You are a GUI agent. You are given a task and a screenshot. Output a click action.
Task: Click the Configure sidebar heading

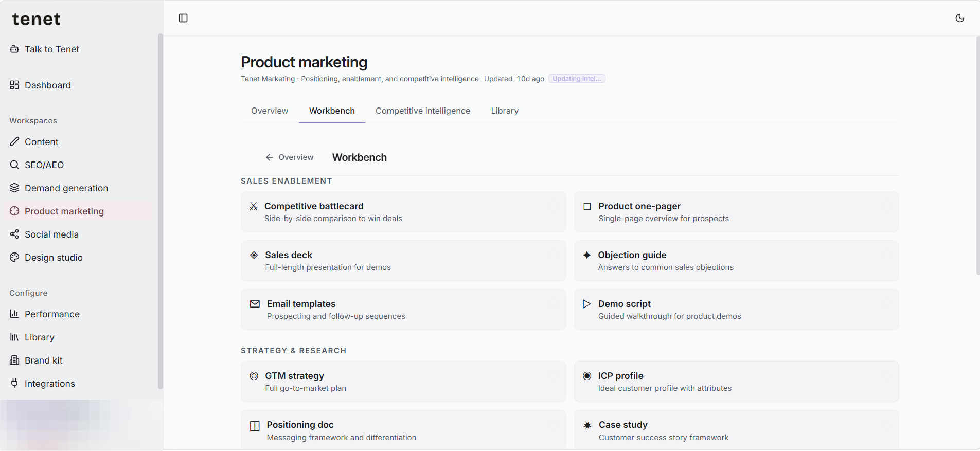28,293
